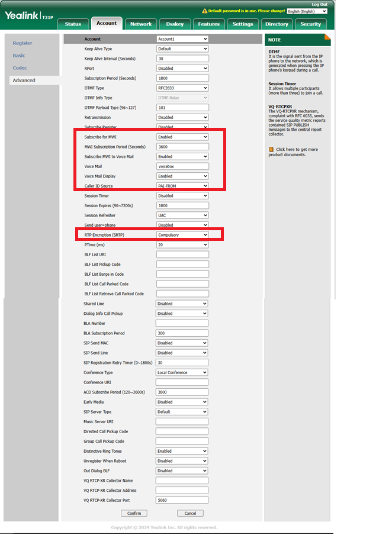392x551 pixels.
Task: Open the Features tab
Action: pos(208,24)
